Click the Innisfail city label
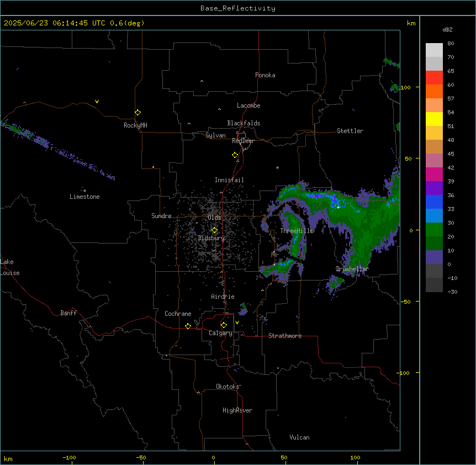476x465 pixels. 229,180
